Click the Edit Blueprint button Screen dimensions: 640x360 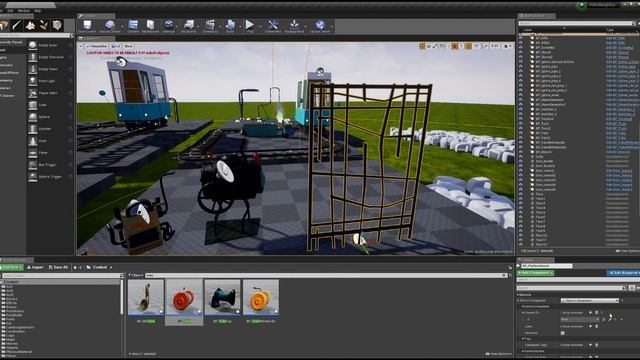click(623, 273)
